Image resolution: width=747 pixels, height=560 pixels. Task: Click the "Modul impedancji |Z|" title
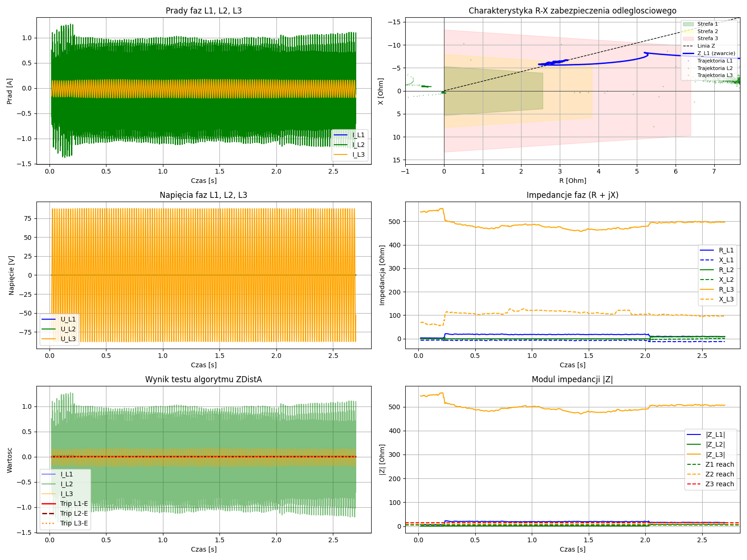pyautogui.click(x=572, y=379)
